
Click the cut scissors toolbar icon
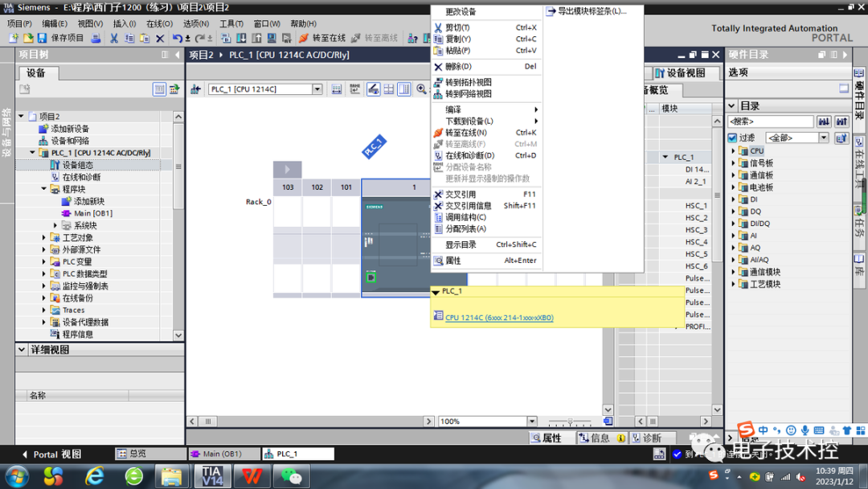(113, 39)
